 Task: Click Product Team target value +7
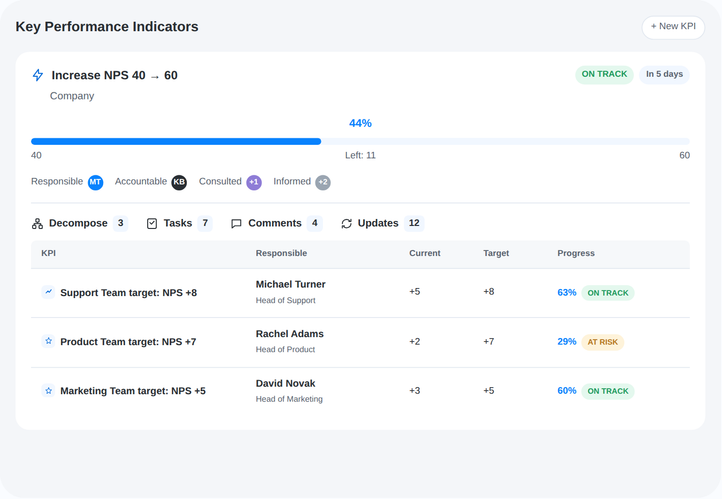tap(489, 342)
